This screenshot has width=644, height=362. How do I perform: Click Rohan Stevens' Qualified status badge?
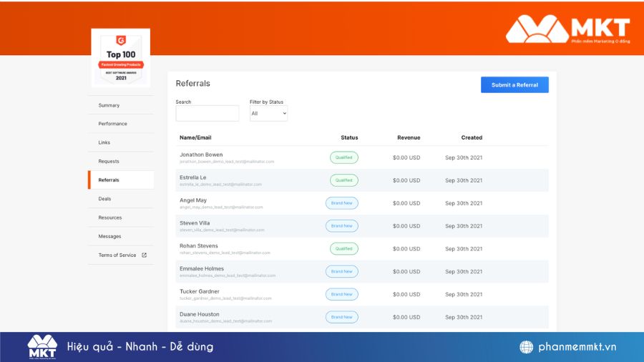click(344, 249)
